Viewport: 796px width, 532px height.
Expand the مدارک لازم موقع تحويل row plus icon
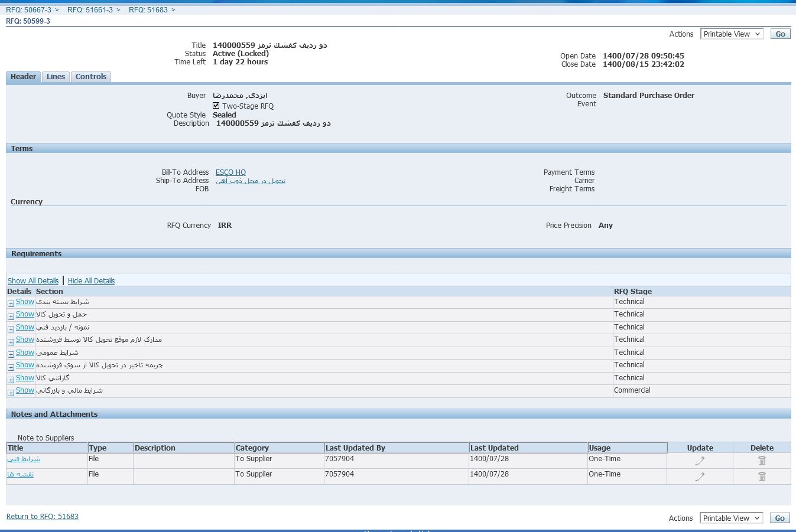coord(11,342)
